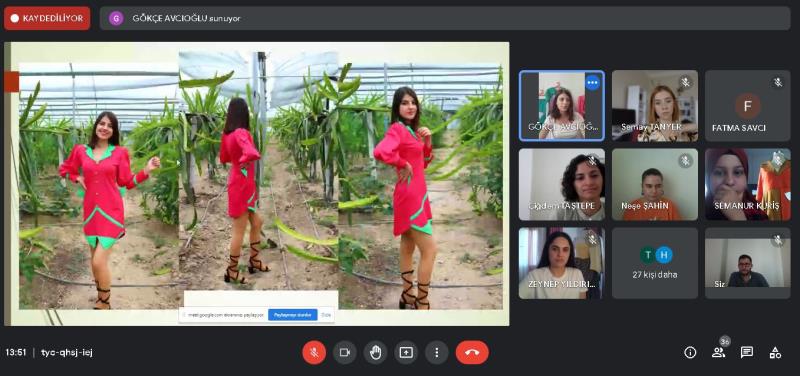Click the shared presentation slide
800x376 pixels.
pos(257,184)
